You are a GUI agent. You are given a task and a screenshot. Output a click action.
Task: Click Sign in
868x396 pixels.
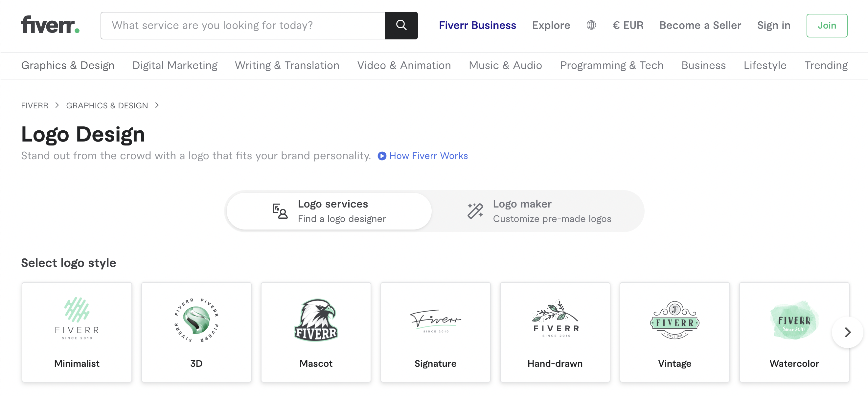tap(774, 25)
